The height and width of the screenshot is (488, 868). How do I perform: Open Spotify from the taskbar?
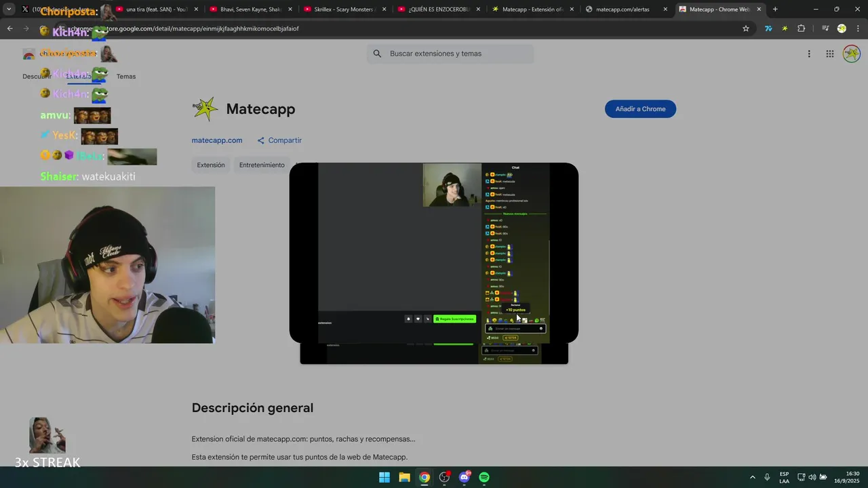point(484,477)
